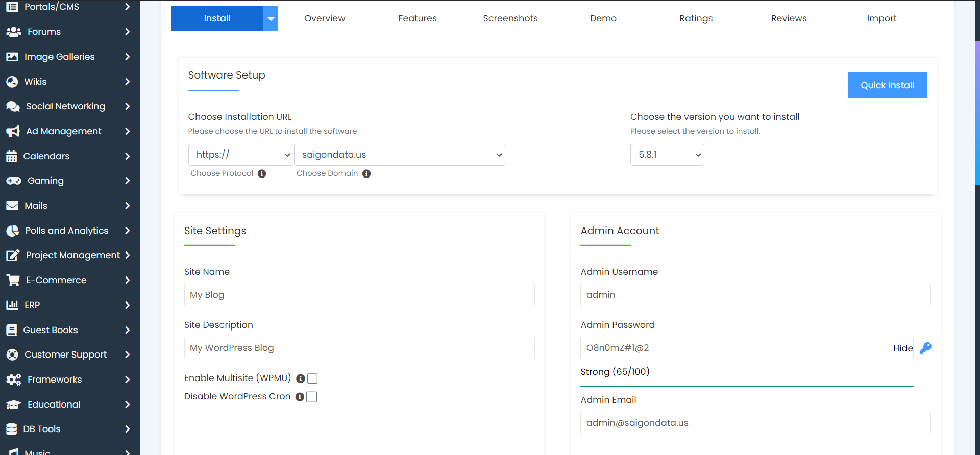Screen dimensions: 980x455
Task: Expand the Guest Books category chevron
Action: pyautogui.click(x=127, y=330)
